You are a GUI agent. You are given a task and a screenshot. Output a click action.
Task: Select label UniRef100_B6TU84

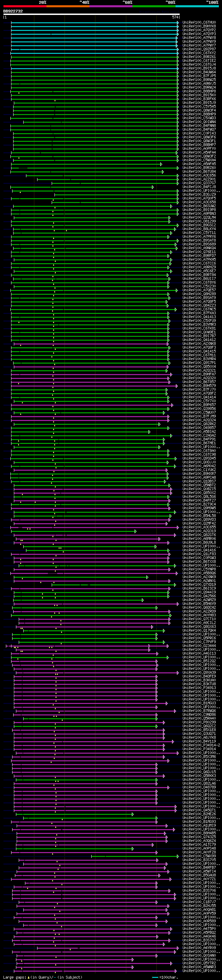199,172
